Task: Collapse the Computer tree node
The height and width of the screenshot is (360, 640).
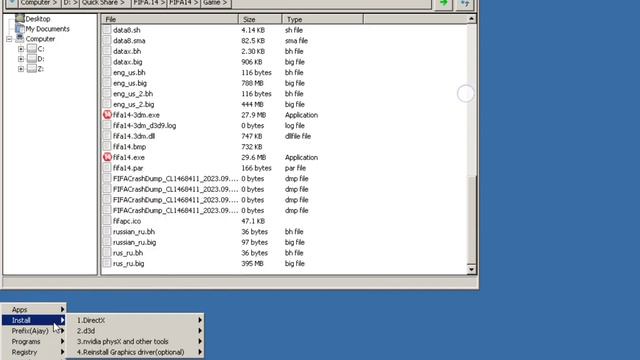Action: 9,39
